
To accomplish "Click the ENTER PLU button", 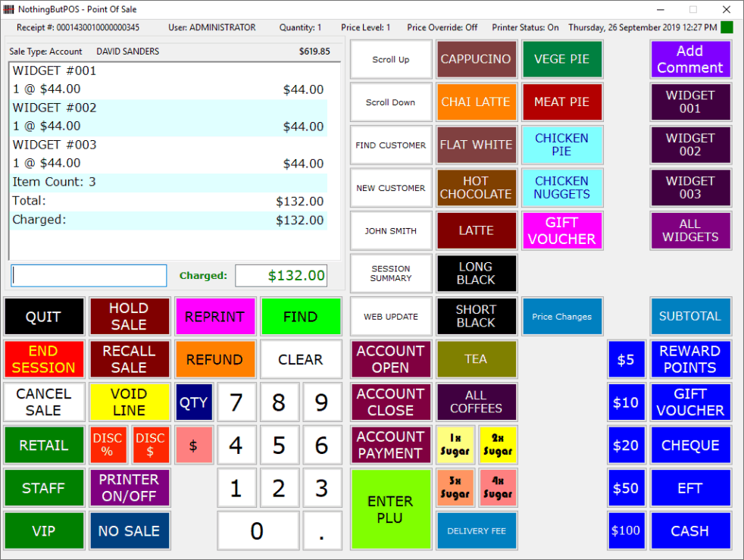I will click(x=390, y=509).
